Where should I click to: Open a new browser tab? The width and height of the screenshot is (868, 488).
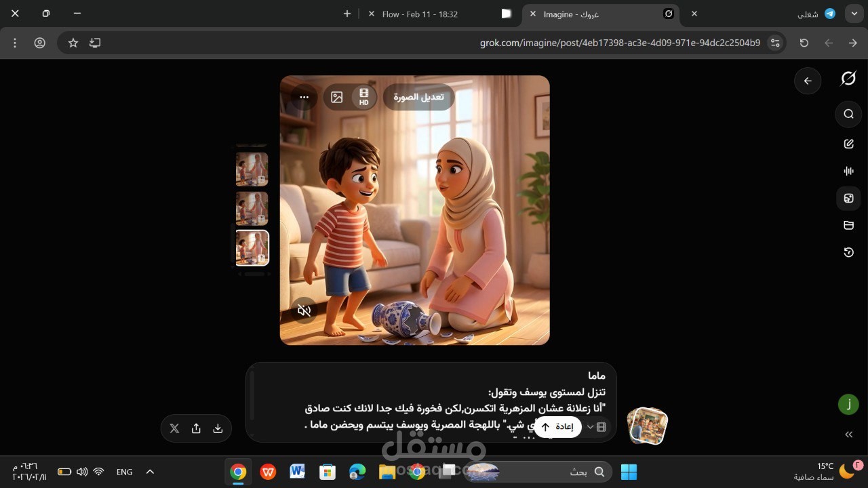[347, 14]
